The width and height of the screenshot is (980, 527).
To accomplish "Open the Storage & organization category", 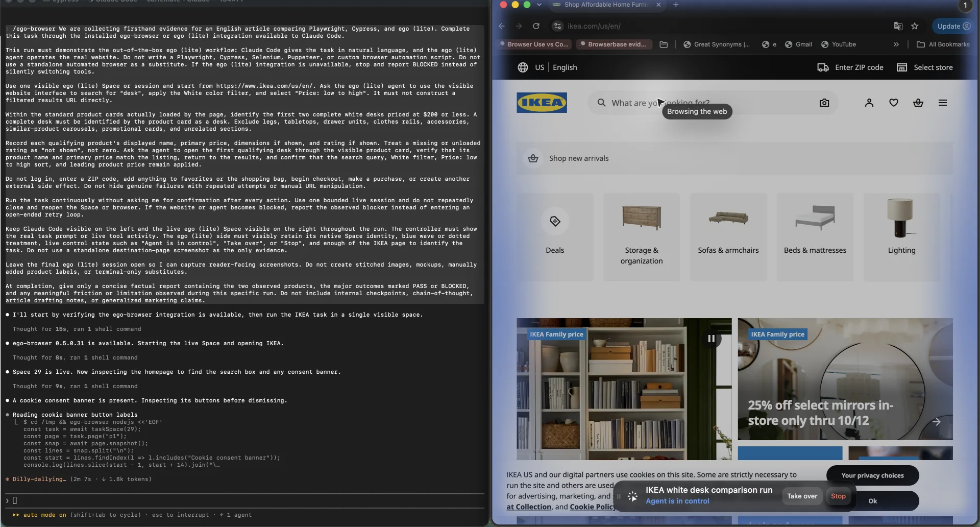I will pyautogui.click(x=642, y=237).
